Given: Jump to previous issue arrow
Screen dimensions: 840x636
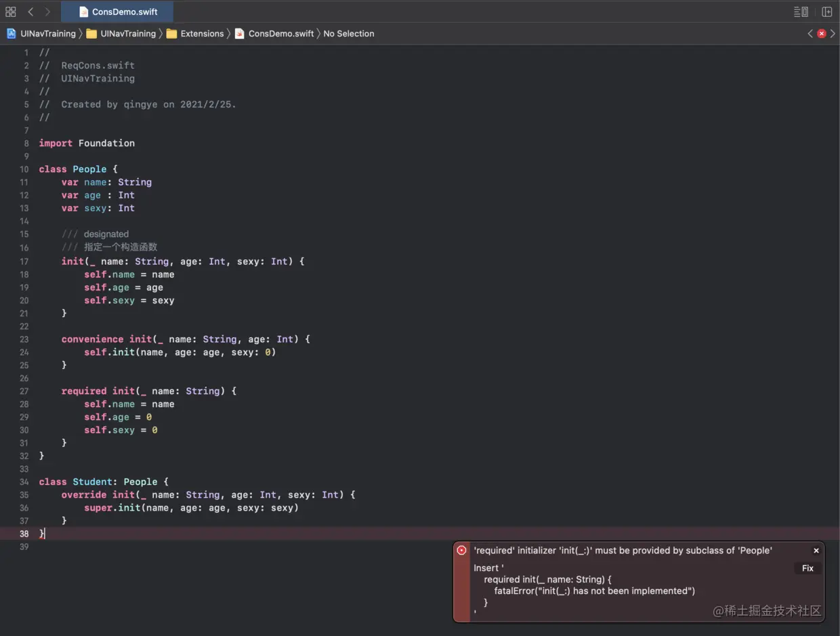Looking at the screenshot, I should tap(810, 33).
